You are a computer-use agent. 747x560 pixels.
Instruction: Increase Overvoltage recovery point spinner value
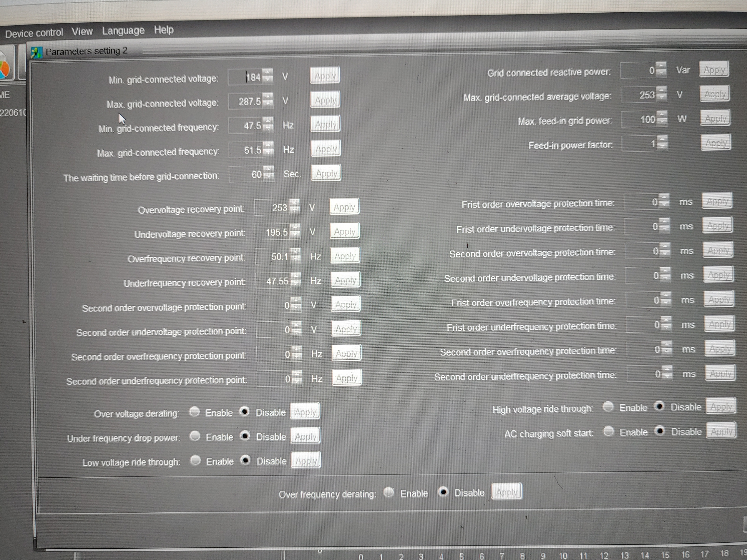pos(294,203)
